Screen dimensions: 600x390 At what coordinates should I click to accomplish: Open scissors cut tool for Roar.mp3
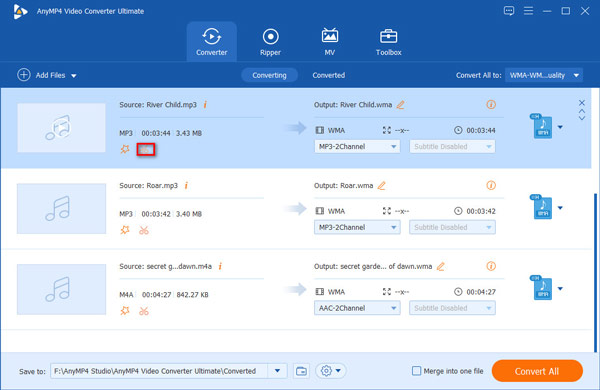click(x=144, y=230)
